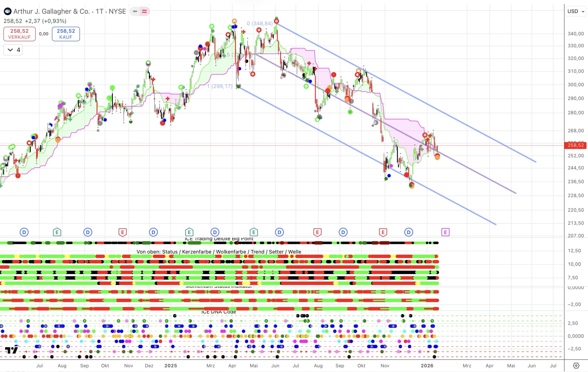Click the Arthur J. Gallagher & Co. symbol title
The height and width of the screenshot is (372, 588).
pyautogui.click(x=51, y=11)
